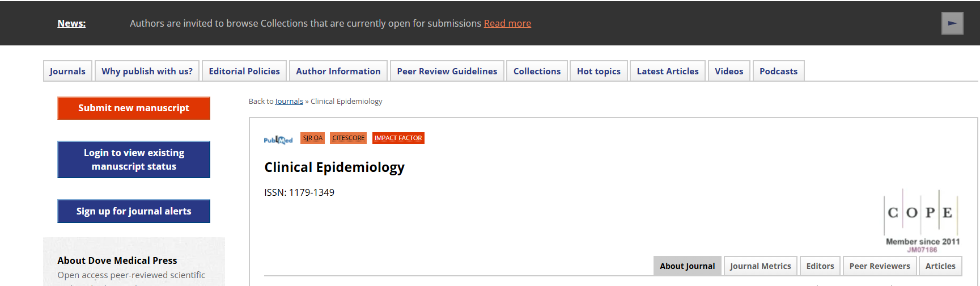
Task: Click the news ticker next arrow button
Action: point(952,23)
